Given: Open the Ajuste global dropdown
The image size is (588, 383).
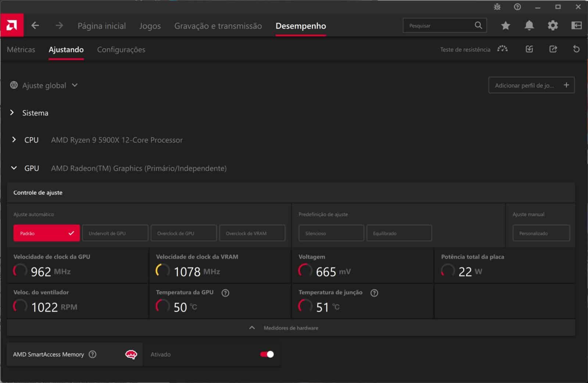Looking at the screenshot, I should (x=44, y=85).
